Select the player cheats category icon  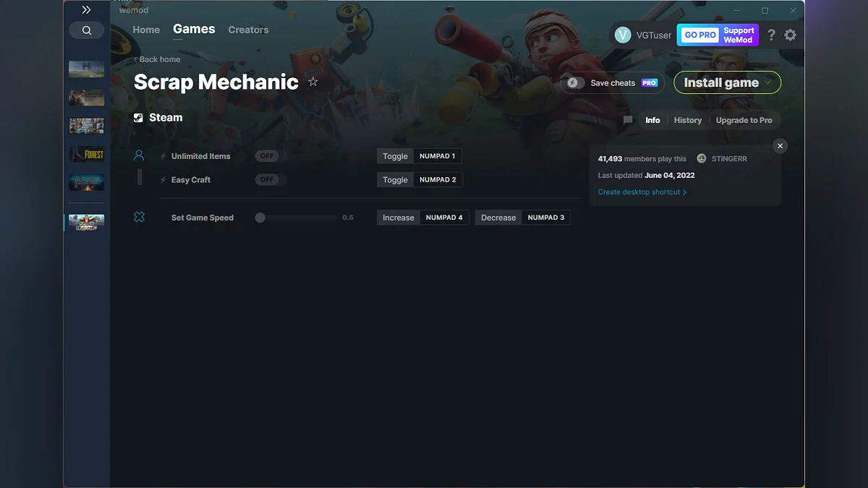click(x=139, y=155)
